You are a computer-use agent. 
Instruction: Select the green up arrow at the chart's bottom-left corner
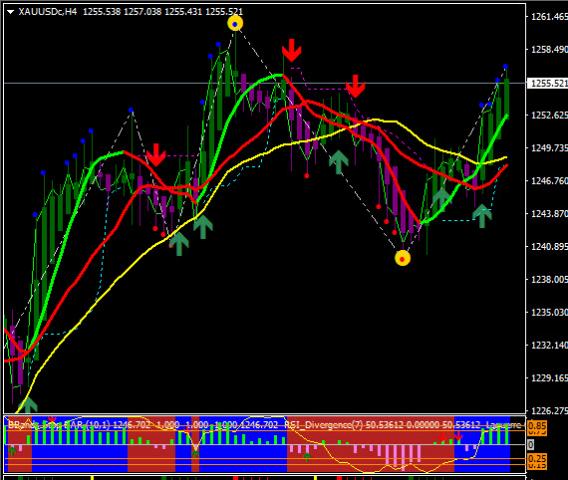click(28, 405)
